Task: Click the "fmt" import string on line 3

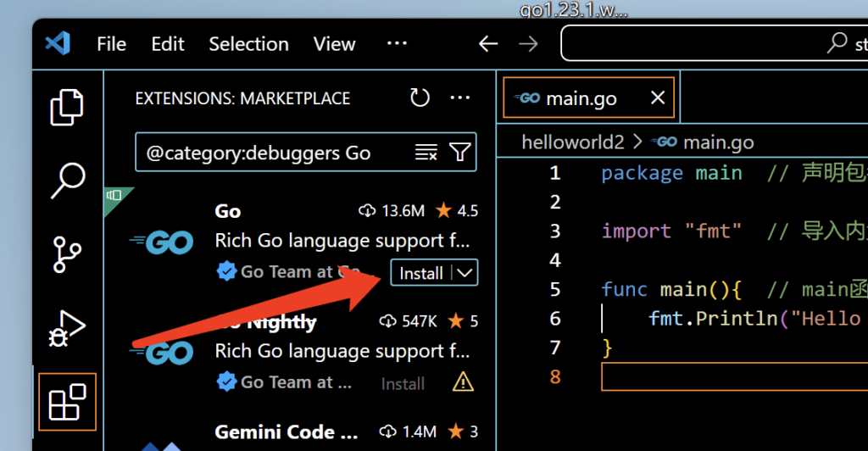Action: tap(713, 231)
